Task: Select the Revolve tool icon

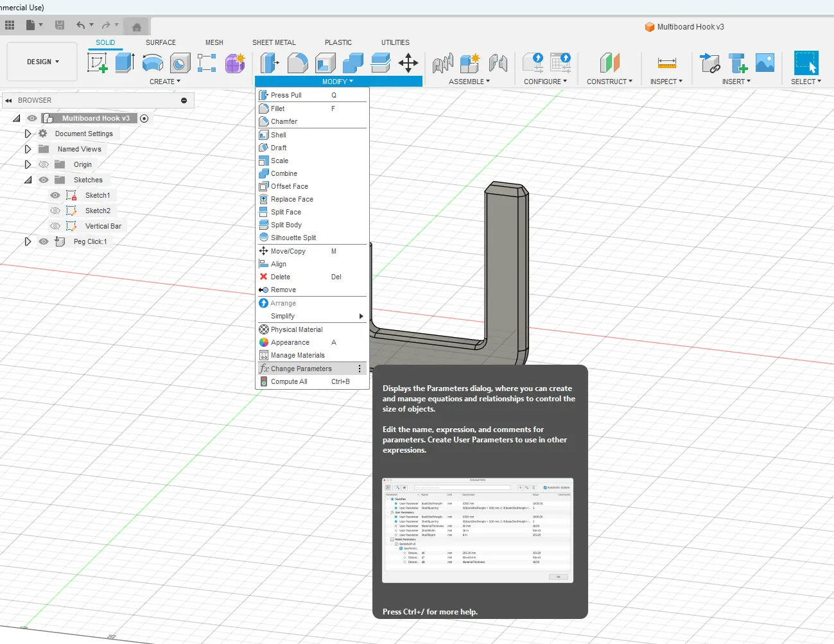Action: [152, 63]
